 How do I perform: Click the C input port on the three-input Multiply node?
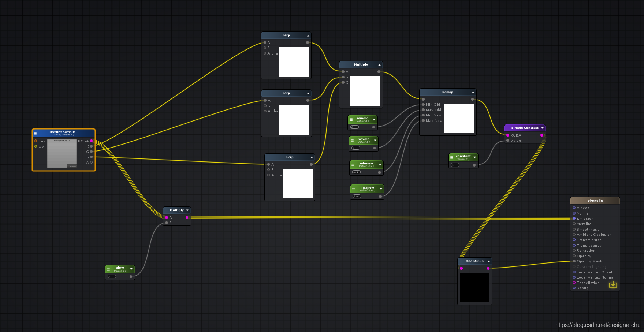[343, 82]
